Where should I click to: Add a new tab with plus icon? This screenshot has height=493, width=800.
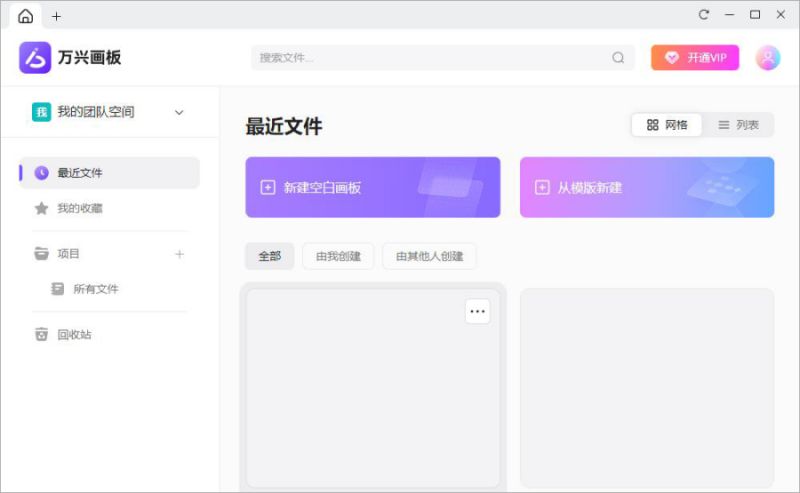tap(56, 16)
